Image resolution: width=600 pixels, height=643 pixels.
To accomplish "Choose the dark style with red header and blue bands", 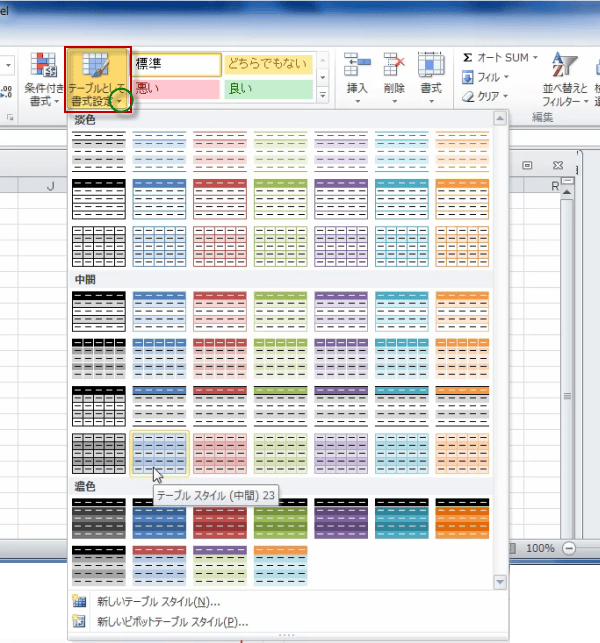I will tap(159, 566).
